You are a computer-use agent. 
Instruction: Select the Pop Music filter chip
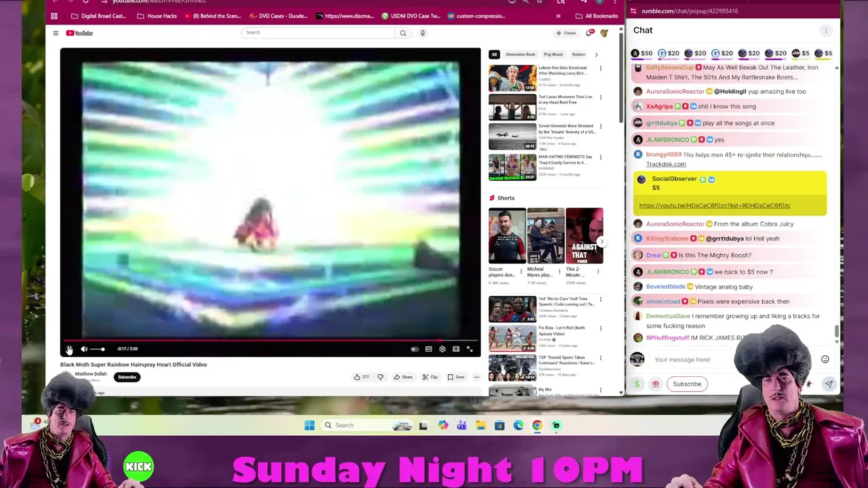click(x=553, y=54)
